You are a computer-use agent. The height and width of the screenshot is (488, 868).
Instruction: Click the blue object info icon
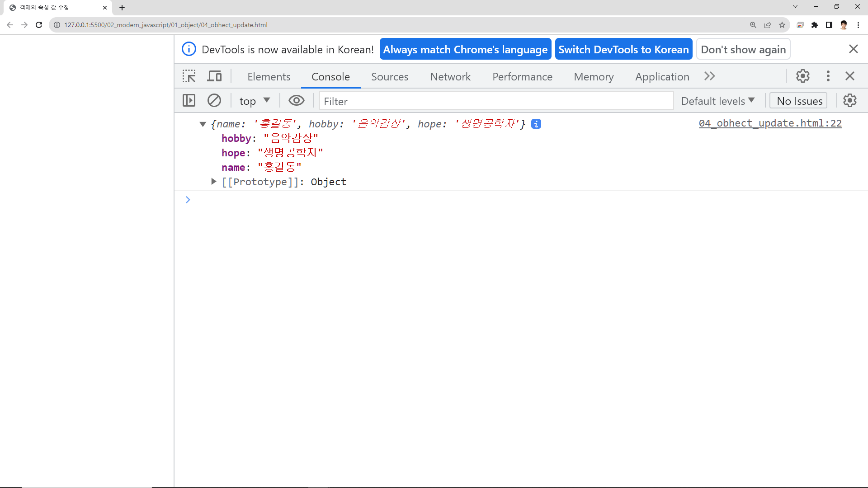pos(536,124)
